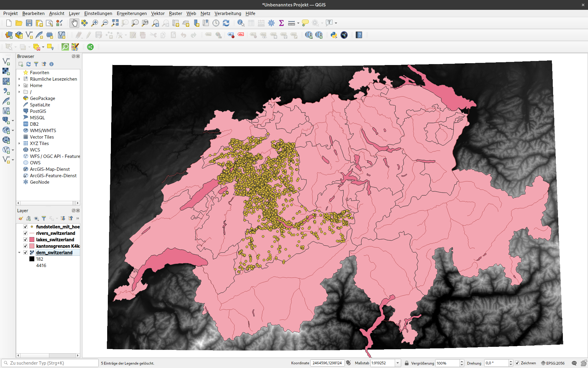Select GeoPackage in the Browser panel
588x368 pixels.
tap(42, 98)
